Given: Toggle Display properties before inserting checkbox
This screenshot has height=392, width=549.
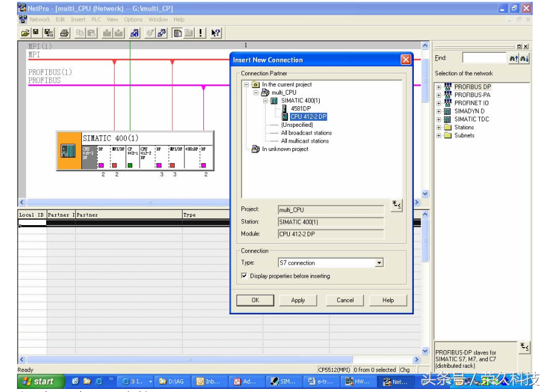Looking at the screenshot, I should tap(244, 276).
